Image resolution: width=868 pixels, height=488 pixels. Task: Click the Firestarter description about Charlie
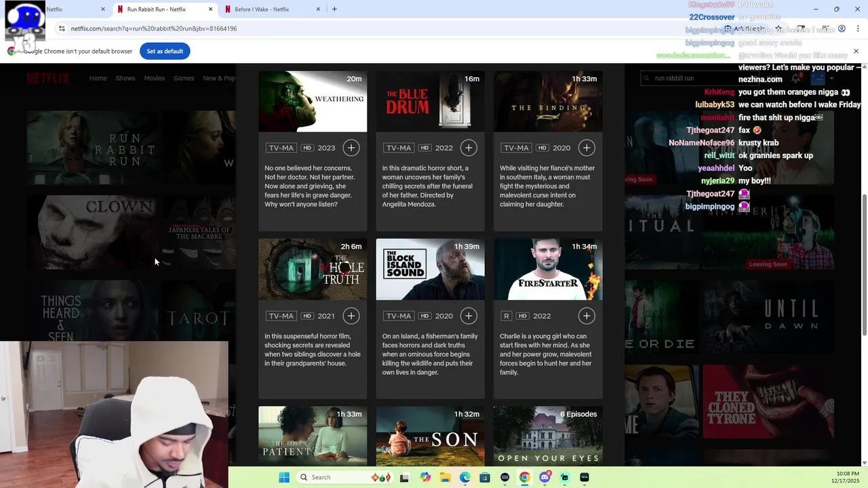(545, 354)
